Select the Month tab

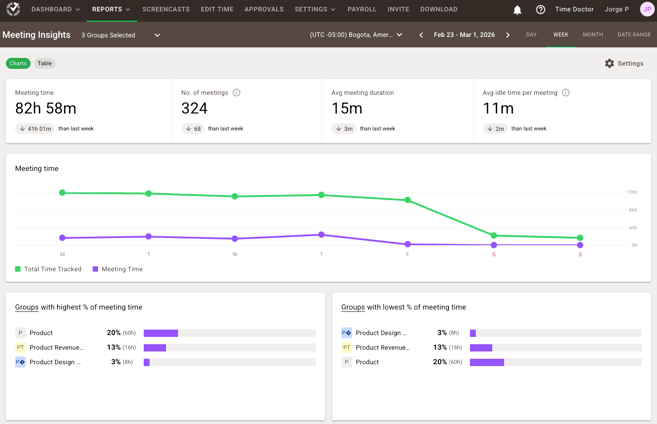tap(593, 35)
